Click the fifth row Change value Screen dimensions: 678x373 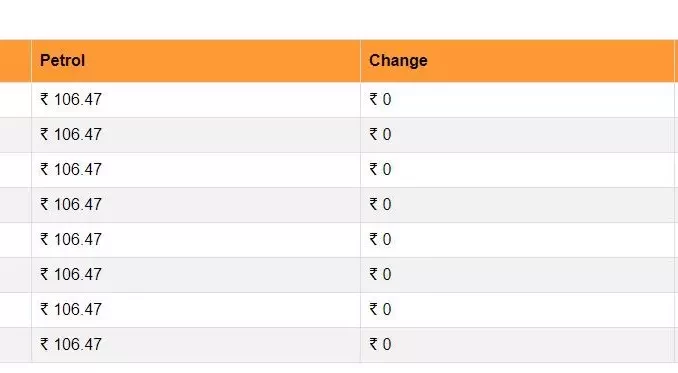coord(381,239)
